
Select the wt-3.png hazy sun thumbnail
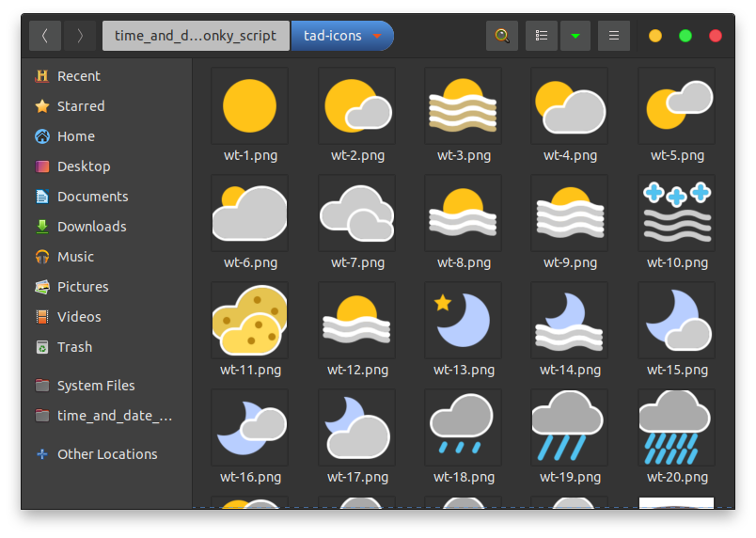coord(463,106)
